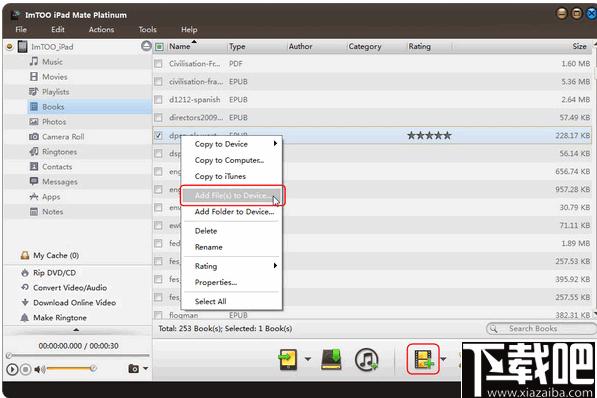This screenshot has height=398, width=597.
Task: Open Contacts in the sidebar
Action: coord(57,167)
